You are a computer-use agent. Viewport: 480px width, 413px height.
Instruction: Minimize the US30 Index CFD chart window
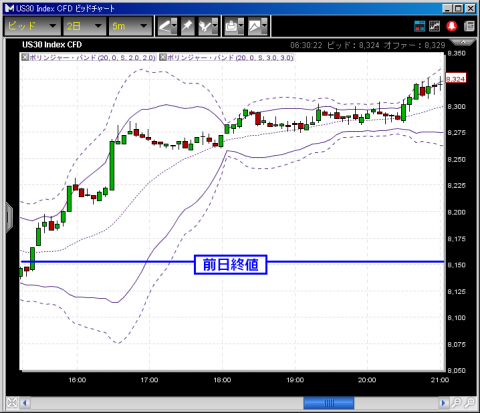[447, 8]
